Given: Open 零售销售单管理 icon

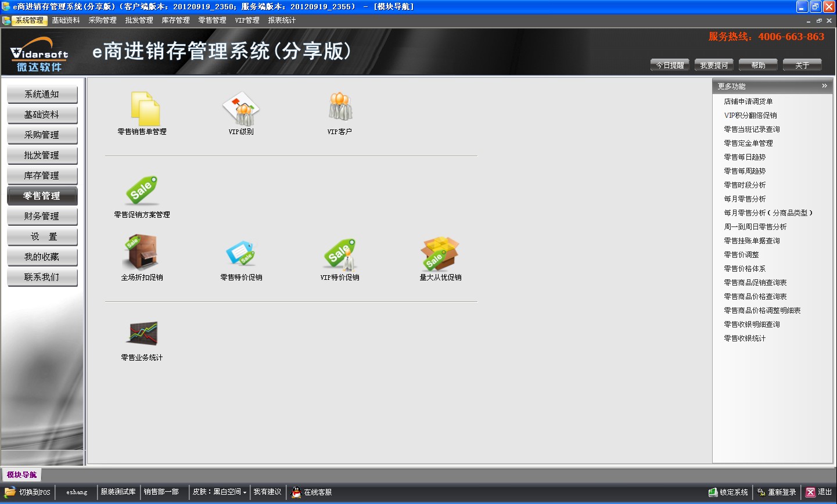Looking at the screenshot, I should coord(142,109).
